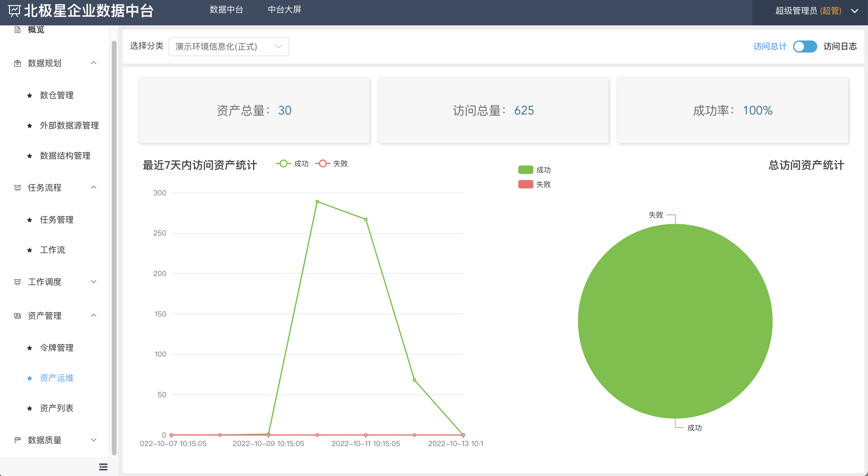Collapse the 数据规划 section chevron
This screenshot has height=476, width=868.
tap(94, 63)
